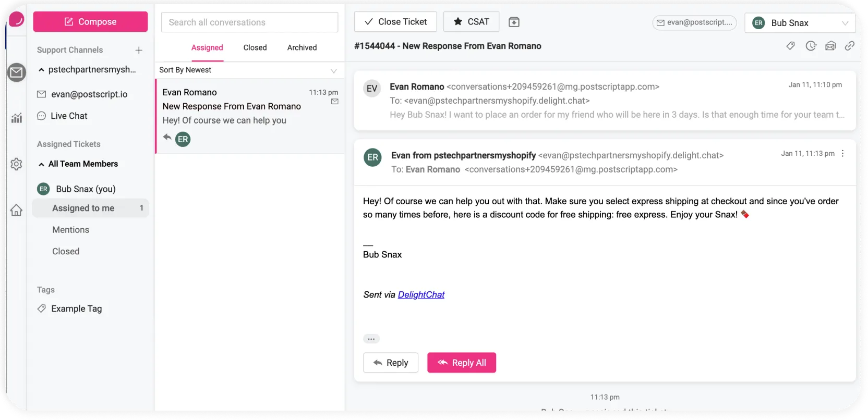This screenshot has width=868, height=420.
Task: Click the Reply All button
Action: tap(462, 363)
